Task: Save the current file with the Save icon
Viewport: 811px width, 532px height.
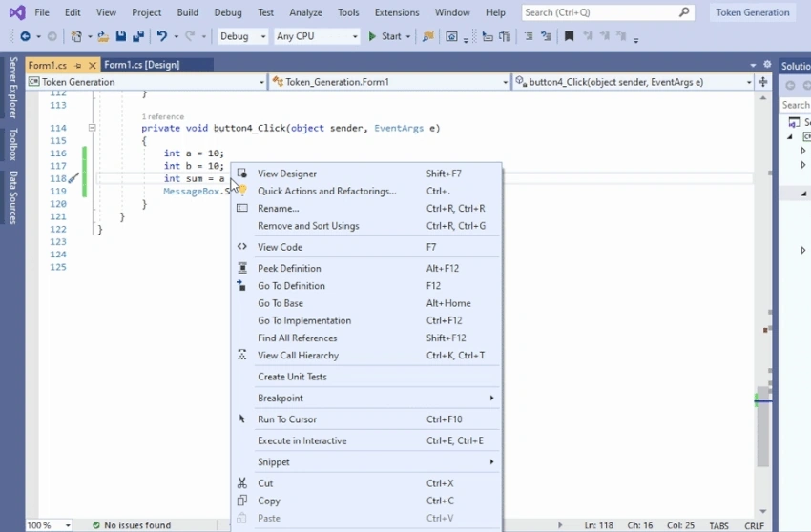Action: [x=121, y=36]
